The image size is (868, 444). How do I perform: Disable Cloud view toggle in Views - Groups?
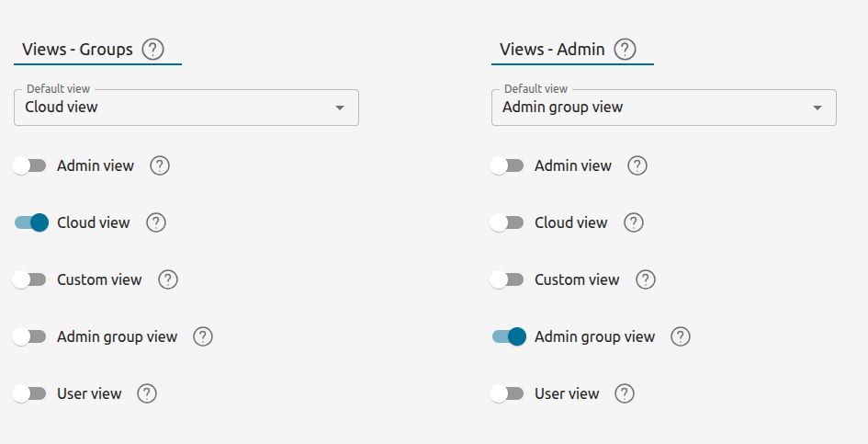[x=30, y=222]
